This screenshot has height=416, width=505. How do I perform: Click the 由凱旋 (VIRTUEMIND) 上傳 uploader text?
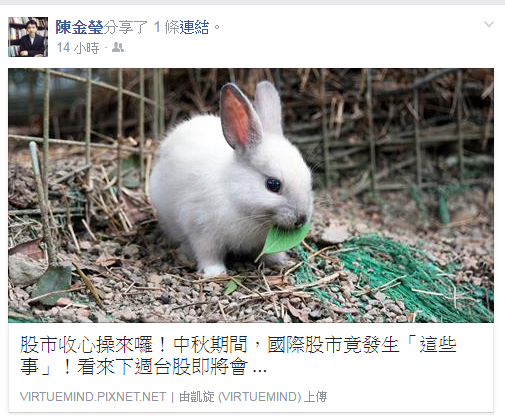[x=253, y=397]
